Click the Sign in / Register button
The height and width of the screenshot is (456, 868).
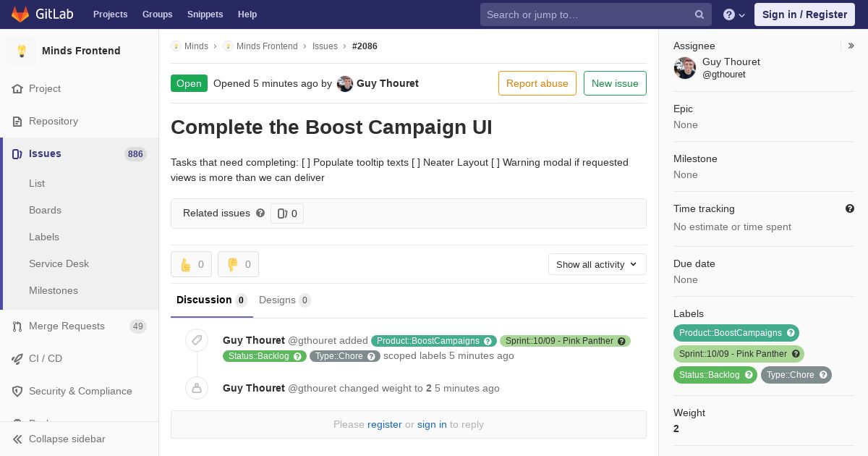pyautogui.click(x=804, y=14)
